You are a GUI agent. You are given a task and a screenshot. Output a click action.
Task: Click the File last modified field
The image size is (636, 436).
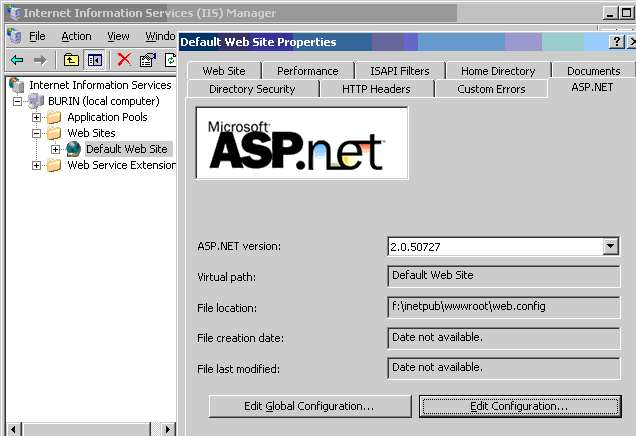tap(504, 368)
